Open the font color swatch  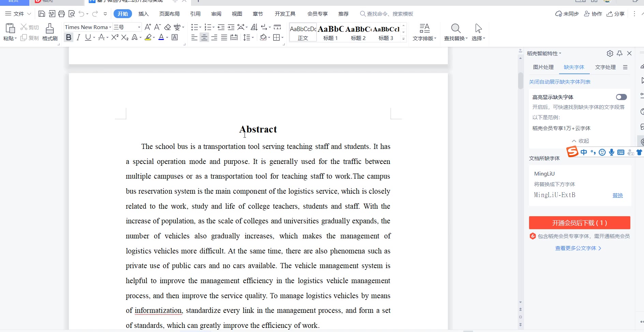(x=161, y=38)
